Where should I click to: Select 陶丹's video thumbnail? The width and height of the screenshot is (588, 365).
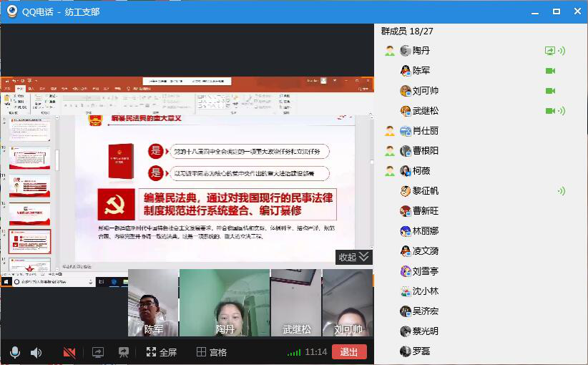(225, 303)
